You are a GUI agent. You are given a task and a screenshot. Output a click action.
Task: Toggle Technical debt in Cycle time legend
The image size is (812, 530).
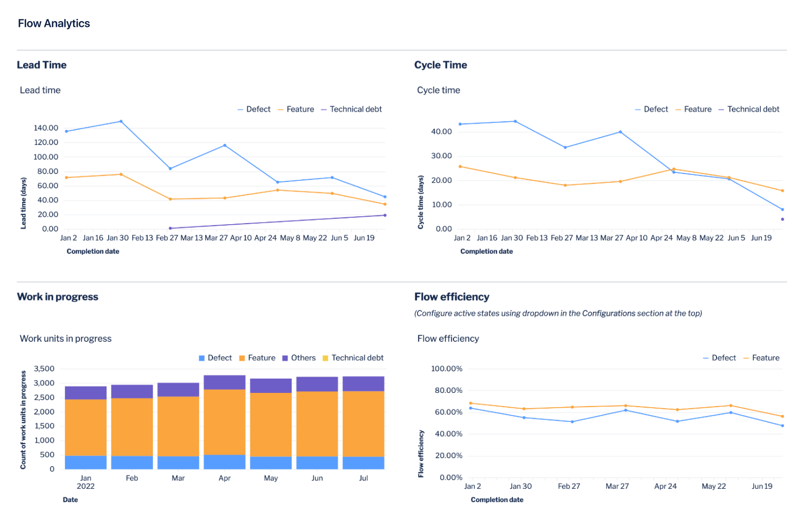(749, 109)
